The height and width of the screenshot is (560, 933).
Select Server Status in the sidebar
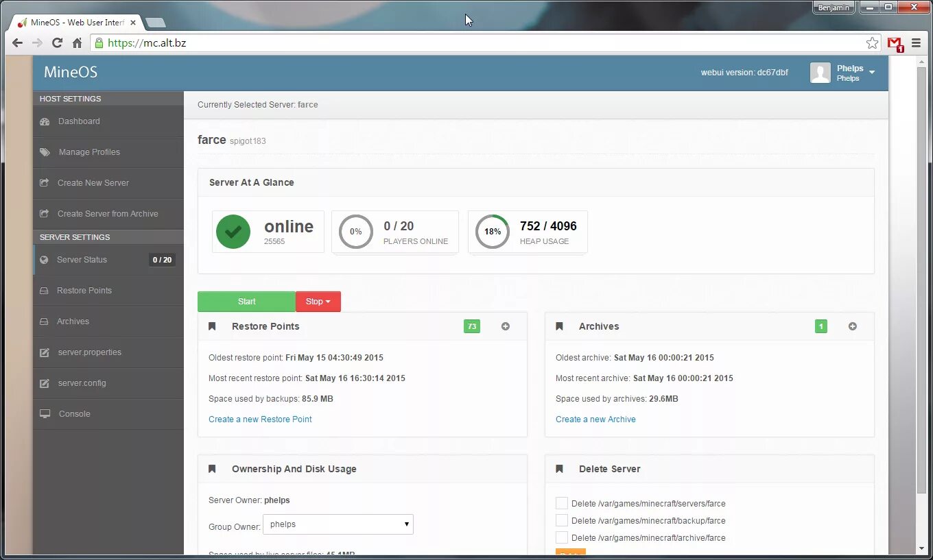[x=108, y=260]
